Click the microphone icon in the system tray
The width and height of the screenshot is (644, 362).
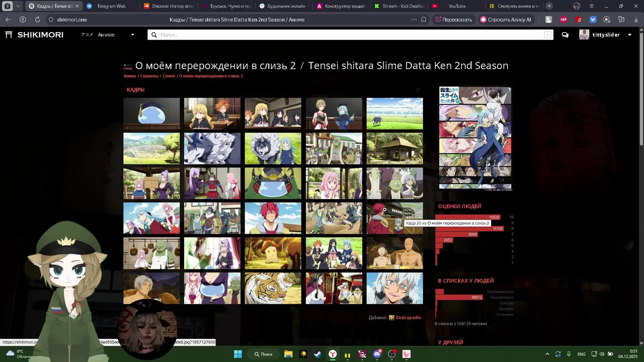569,354
